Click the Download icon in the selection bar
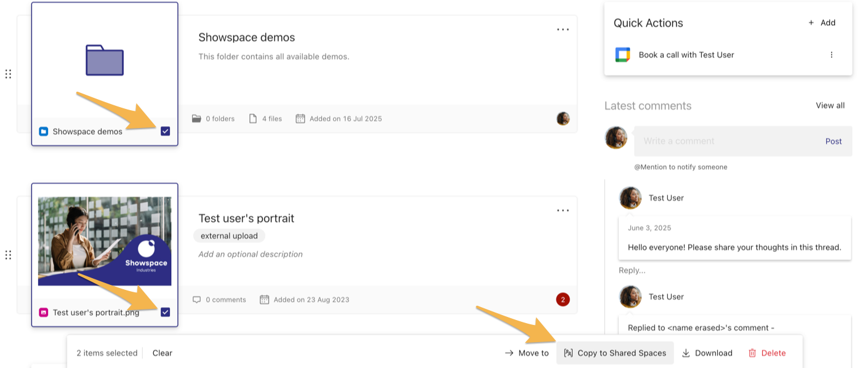 [686, 353]
